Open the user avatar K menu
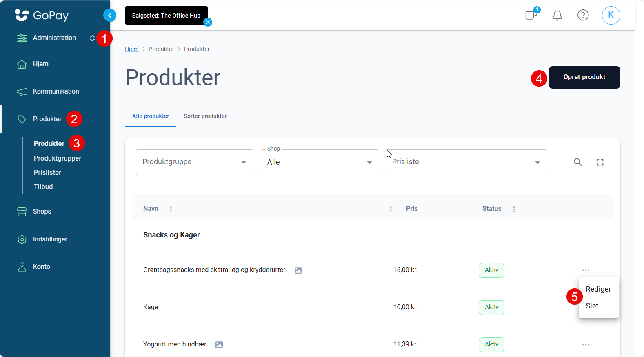Viewport: 644px width, 357px height. tap(611, 15)
